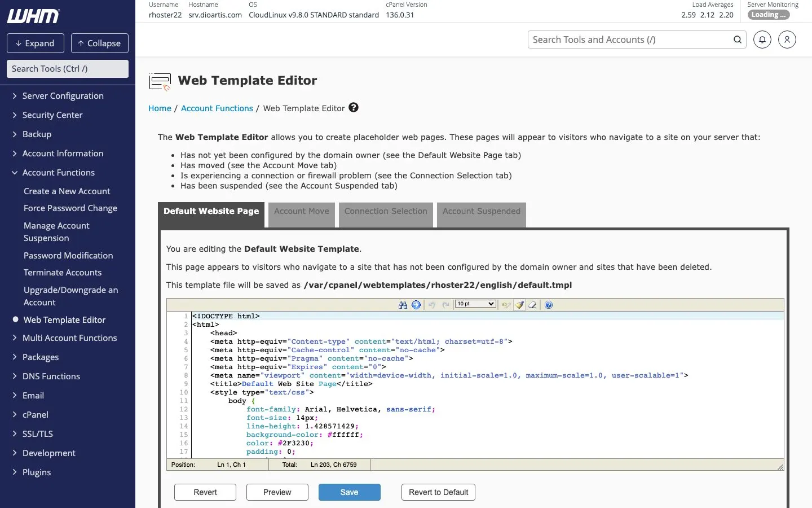Switch to the Account Suspended tab
This screenshot has height=508, width=812.
point(482,214)
